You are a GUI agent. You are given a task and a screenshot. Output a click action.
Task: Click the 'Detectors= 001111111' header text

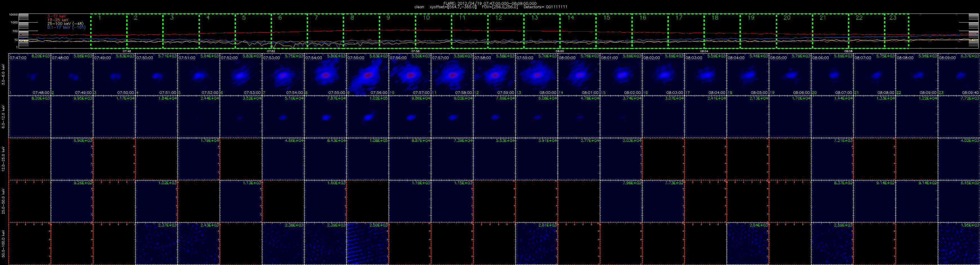(x=545, y=7)
